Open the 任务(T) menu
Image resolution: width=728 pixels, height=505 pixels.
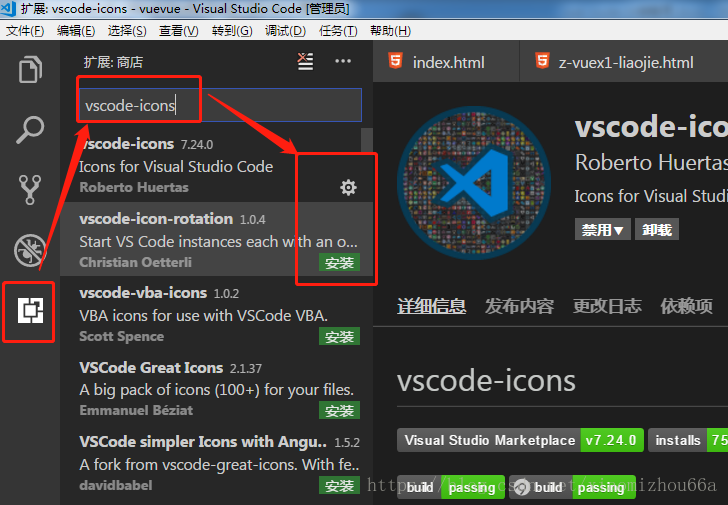[x=338, y=31]
